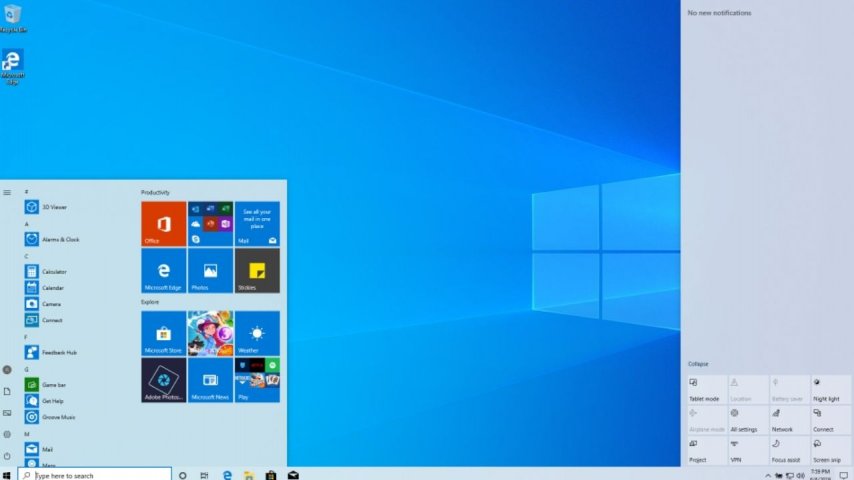
Task: Open Settings gear in Start left rail
Action: [7, 434]
